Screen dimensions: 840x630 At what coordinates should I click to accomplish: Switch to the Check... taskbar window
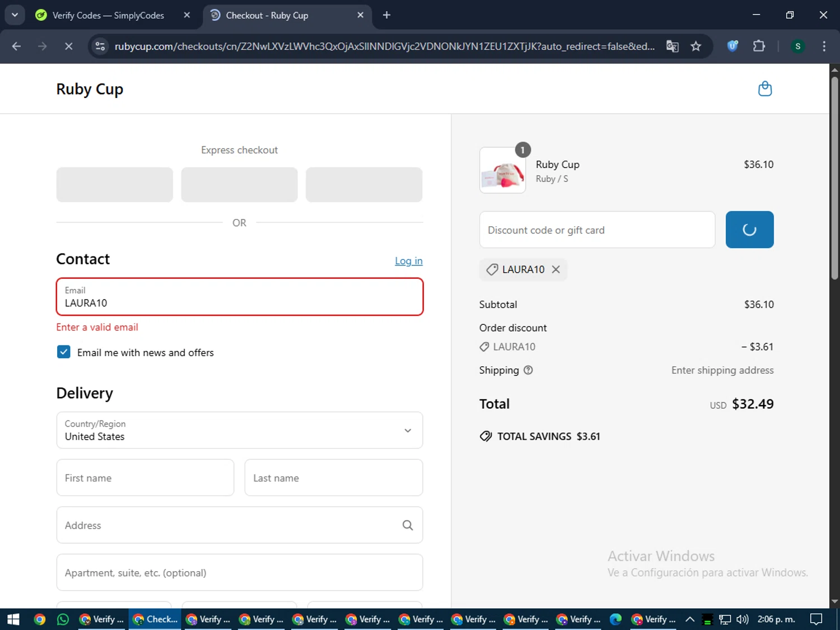(155, 619)
